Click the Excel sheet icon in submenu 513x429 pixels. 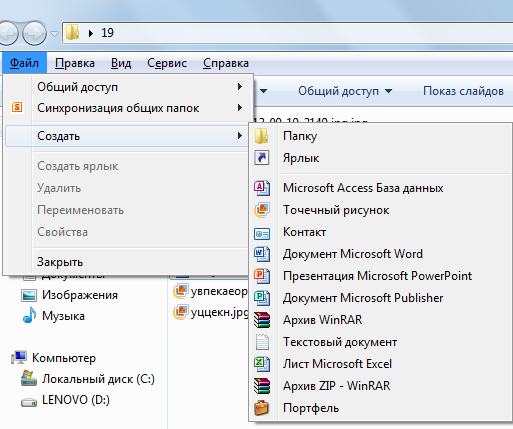(x=262, y=364)
